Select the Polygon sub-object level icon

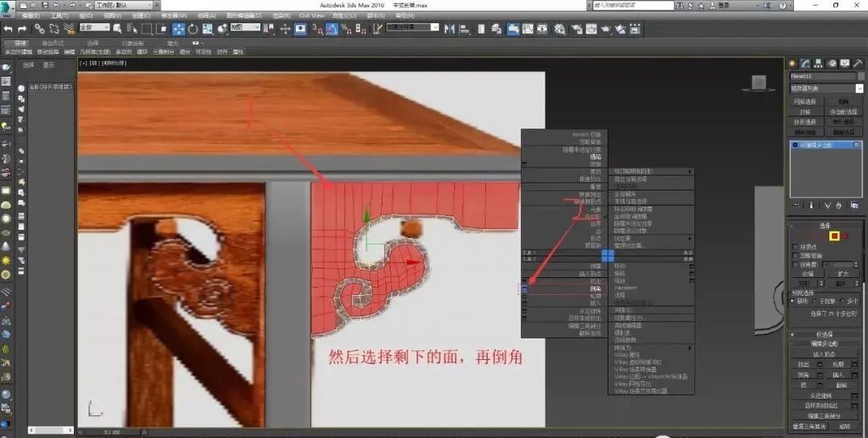[x=833, y=236]
